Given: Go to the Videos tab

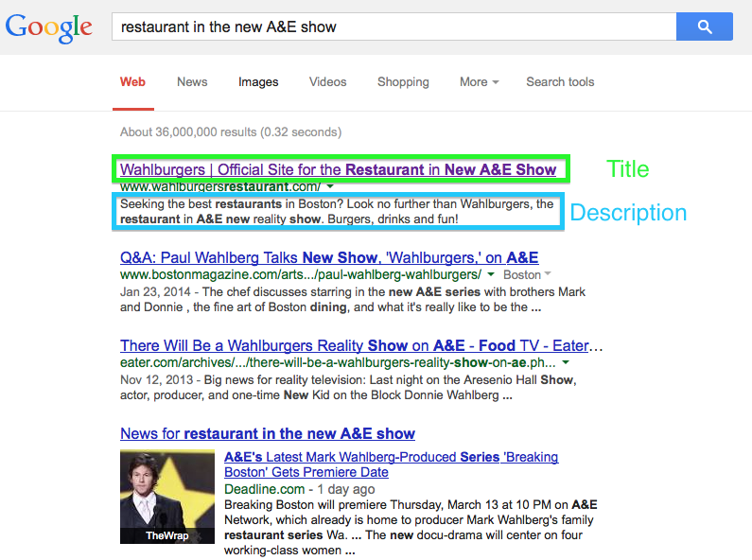Looking at the screenshot, I should pyautogui.click(x=327, y=82).
